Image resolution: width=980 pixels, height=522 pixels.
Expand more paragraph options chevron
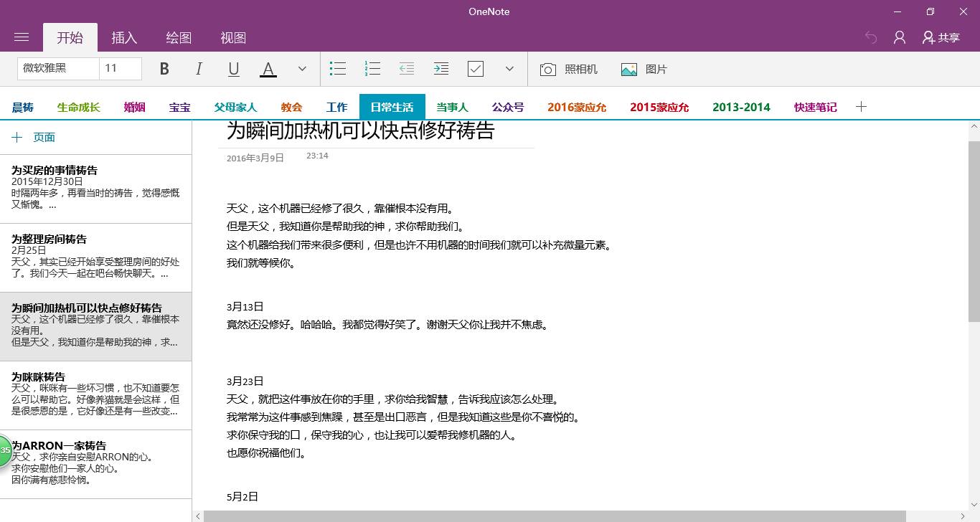click(509, 69)
